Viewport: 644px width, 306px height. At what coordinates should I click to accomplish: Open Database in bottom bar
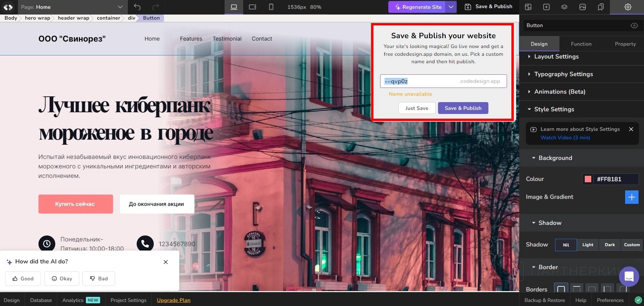pos(41,300)
